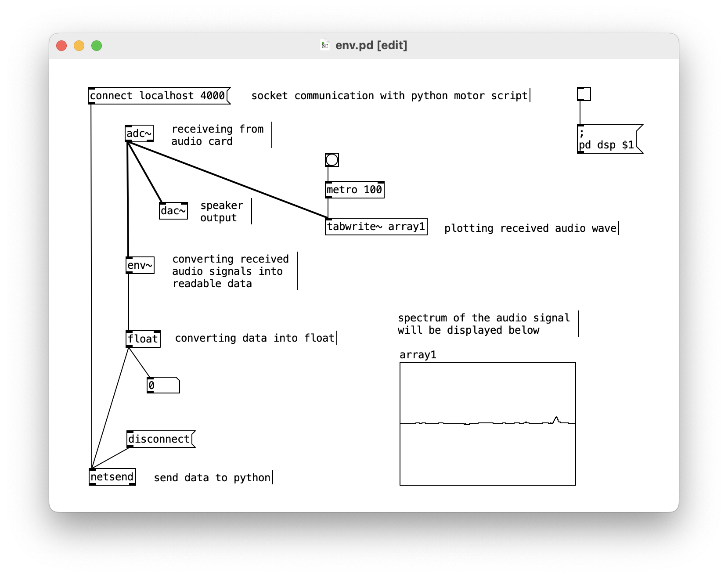
Task: Select the dac~ object box
Action: (x=173, y=211)
